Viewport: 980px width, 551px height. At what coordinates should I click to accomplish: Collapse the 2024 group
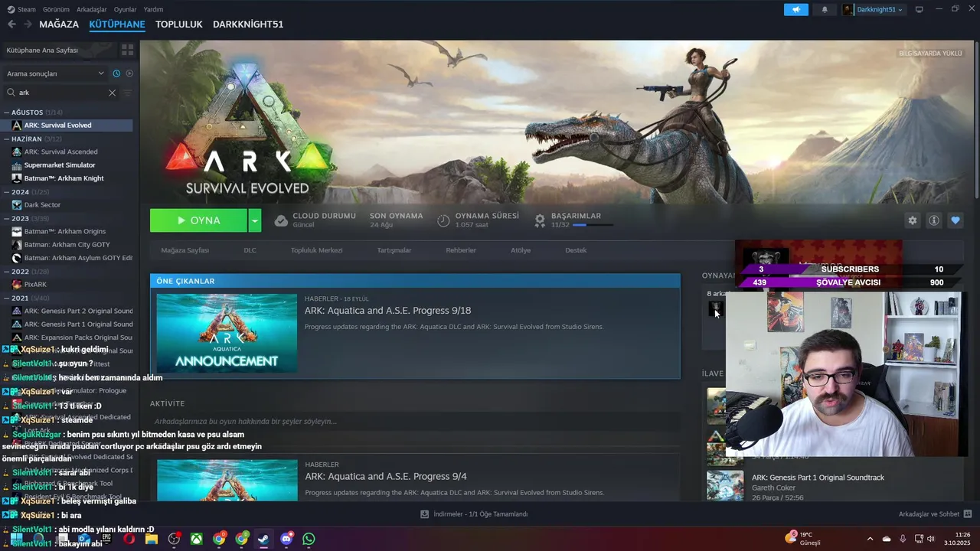coord(7,192)
